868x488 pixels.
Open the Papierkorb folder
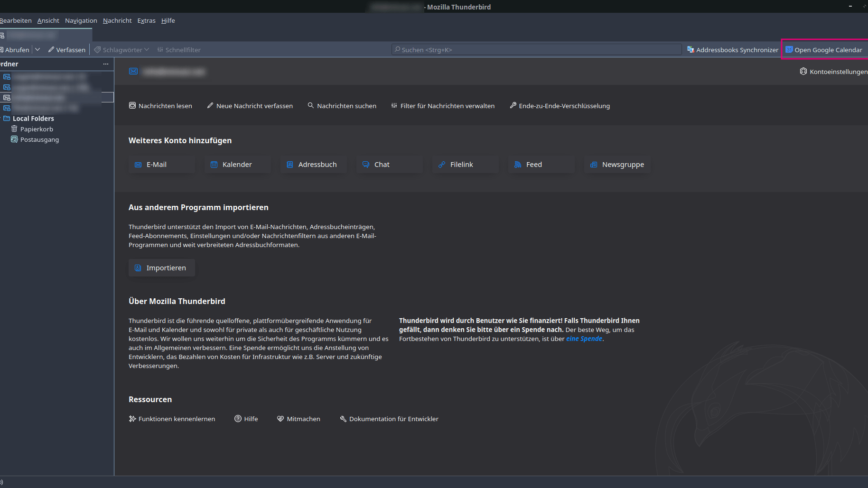tap(37, 129)
